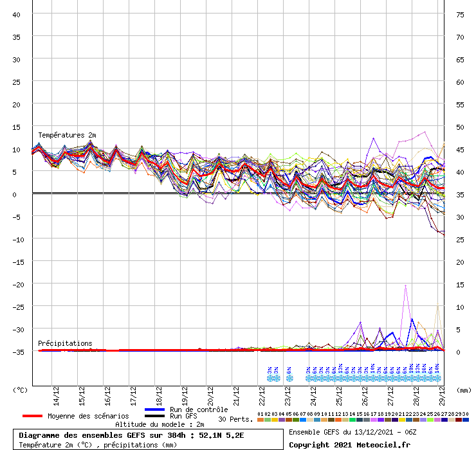Viewport: 476px width, 450px height.
Task: Click the 'Copyright 2021 Meteociel.fr' text
Action: click(349, 445)
